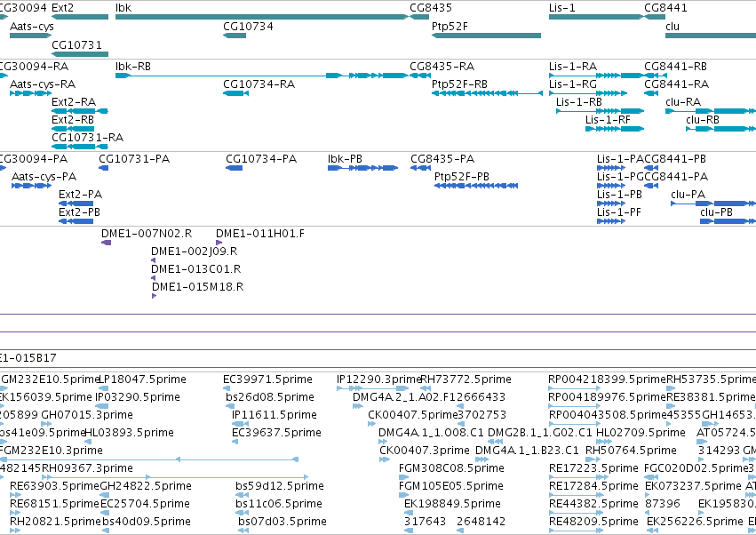The width and height of the screenshot is (756, 535).
Task: Click the CG10731-PA protein label
Action: (x=134, y=159)
